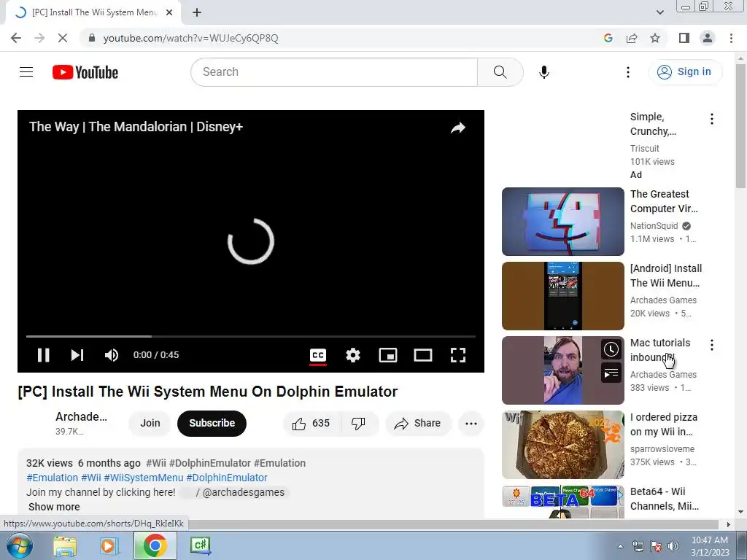Open the Share dialog
The width and height of the screenshot is (747, 560).
418,424
